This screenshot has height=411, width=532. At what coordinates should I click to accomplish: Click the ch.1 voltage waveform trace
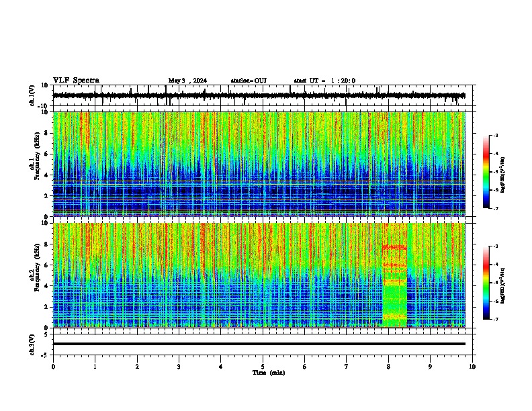click(x=259, y=95)
